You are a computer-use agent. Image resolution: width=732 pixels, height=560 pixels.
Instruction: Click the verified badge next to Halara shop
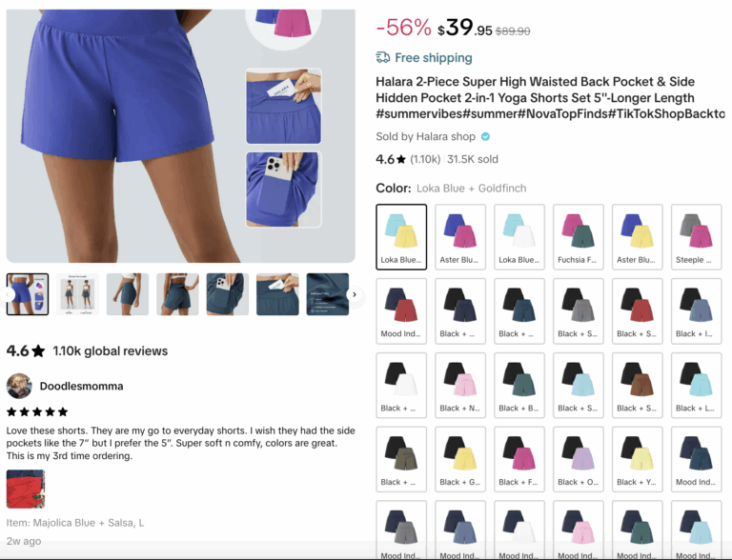coord(485,137)
